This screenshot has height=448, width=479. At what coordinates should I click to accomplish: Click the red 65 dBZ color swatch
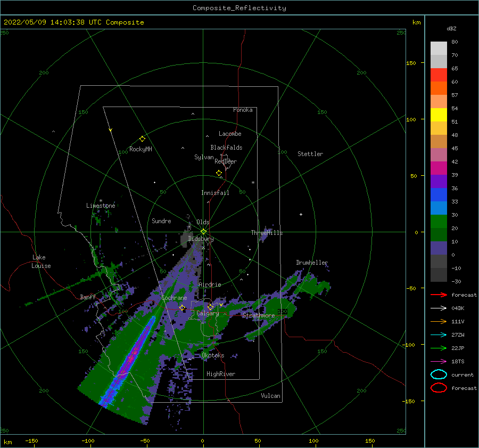[x=439, y=75]
